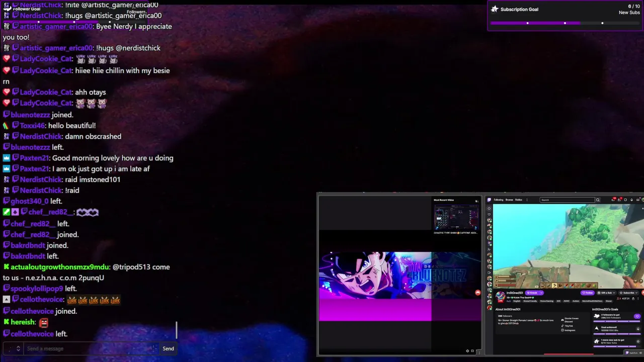Screen dimensions: 644x362
Task: Click Paxten21 on 'Good morning lovely' message
Action: (x=35, y=158)
